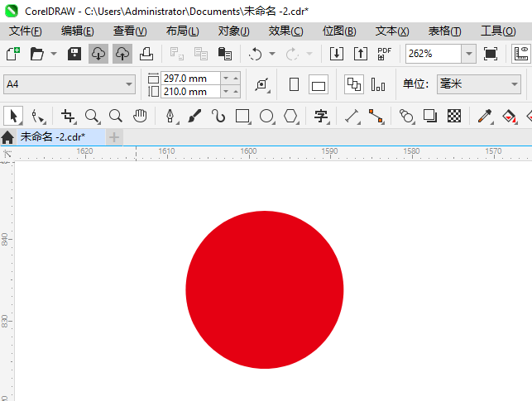Viewport: 532px width, 401px height.
Task: Open the undo history dropdown
Action: point(272,54)
